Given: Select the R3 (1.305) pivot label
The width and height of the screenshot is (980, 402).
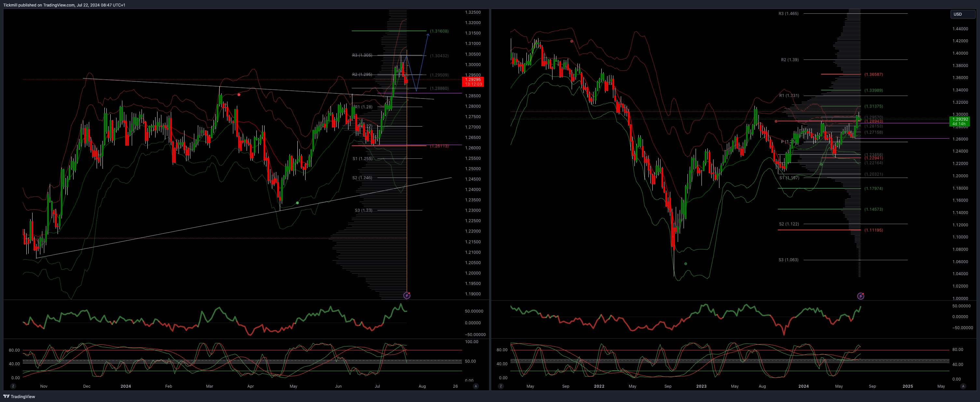Looking at the screenshot, I should pos(362,55).
